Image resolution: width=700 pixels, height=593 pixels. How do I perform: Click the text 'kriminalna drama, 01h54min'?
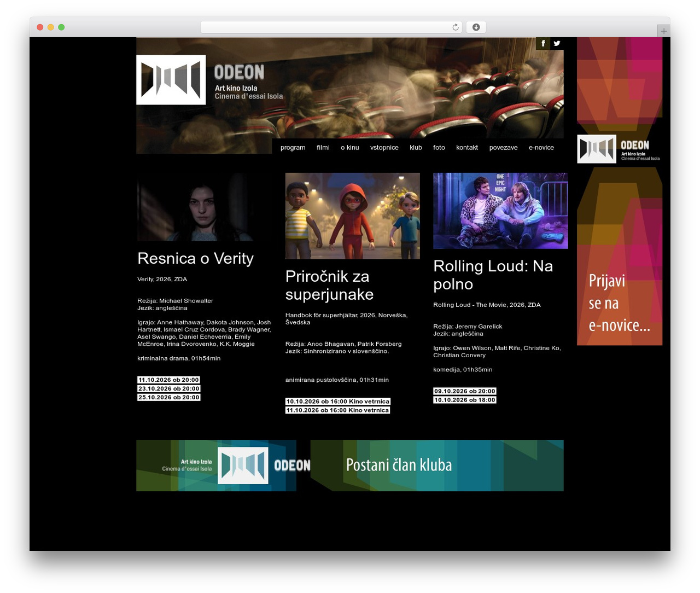click(179, 359)
